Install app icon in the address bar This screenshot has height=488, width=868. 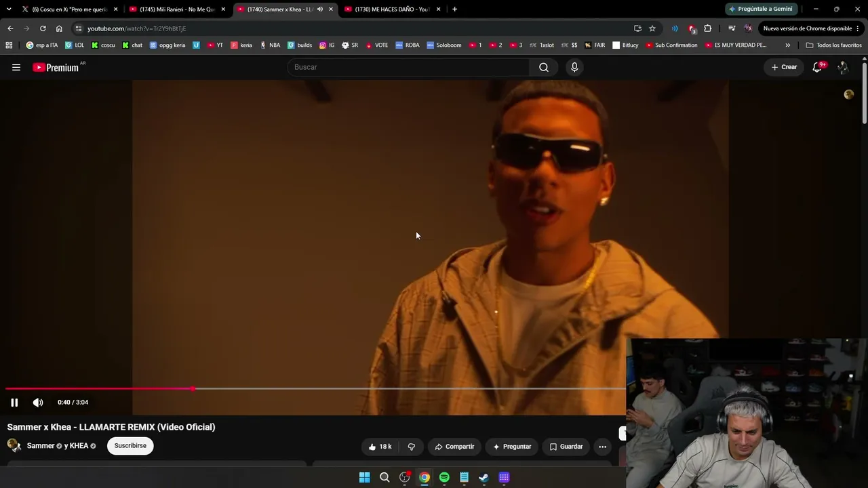(637, 28)
